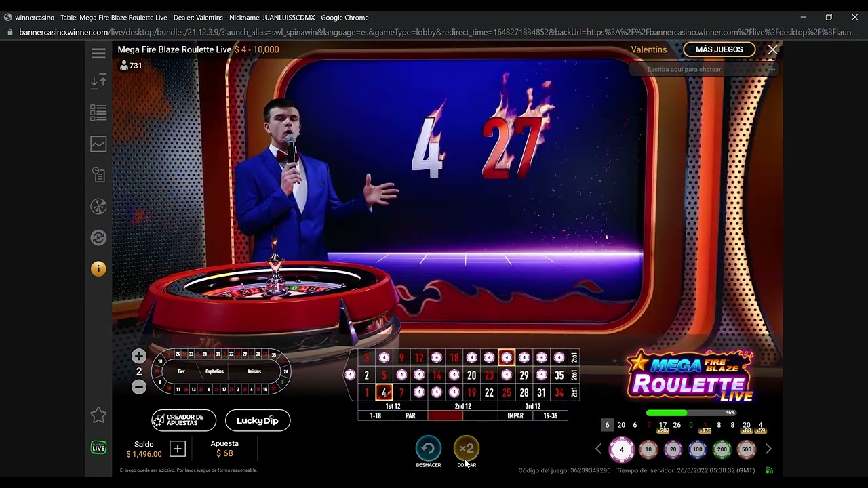Click the favorites star icon
The width and height of the screenshot is (868, 488).
(x=98, y=415)
